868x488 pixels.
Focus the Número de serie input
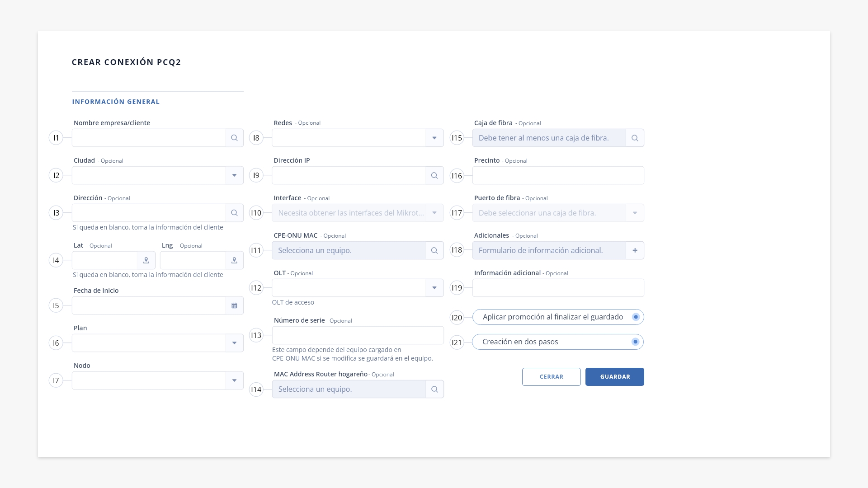tap(358, 335)
